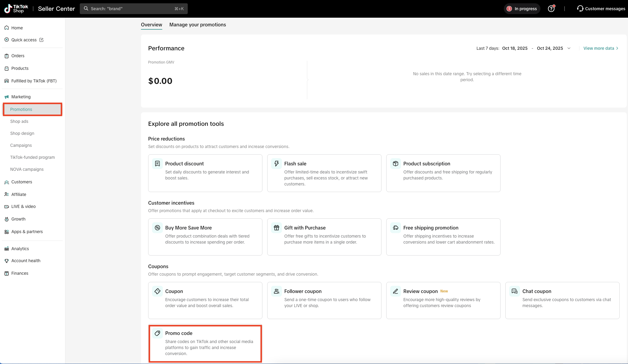Click the Free shipping truck icon
Image resolution: width=628 pixels, height=364 pixels.
395,228
